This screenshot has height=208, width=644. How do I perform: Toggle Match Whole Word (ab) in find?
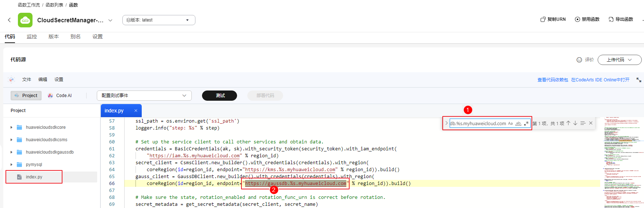518,123
